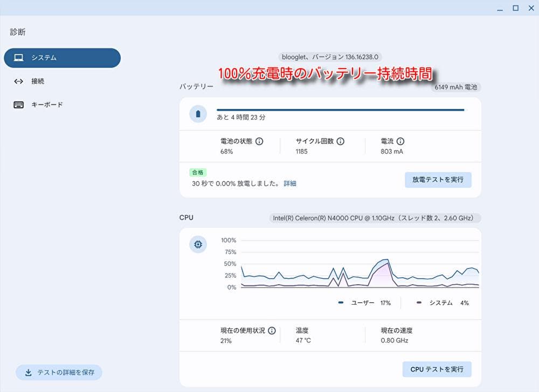The width and height of the screenshot is (539, 392).
Task: Click the connectivity arrows icon beside 接続
Action: click(x=19, y=81)
